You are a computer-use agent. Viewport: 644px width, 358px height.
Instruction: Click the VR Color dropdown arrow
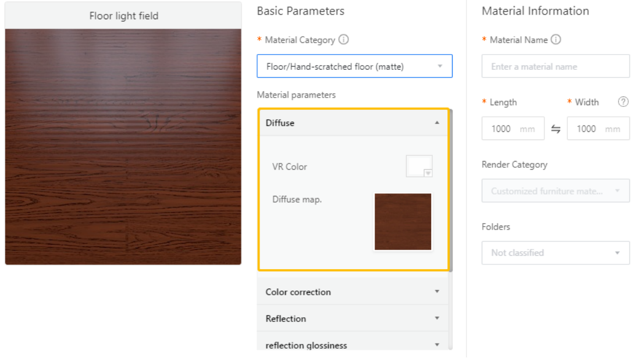[428, 173]
